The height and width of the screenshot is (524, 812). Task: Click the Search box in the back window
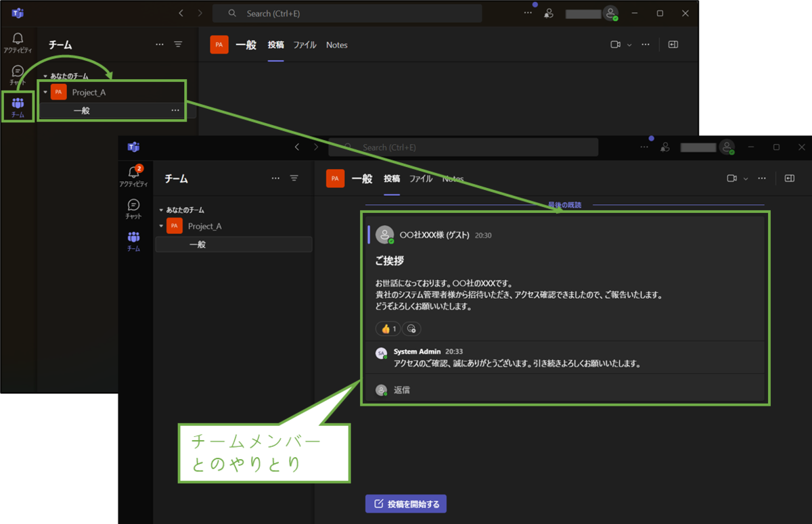click(347, 13)
